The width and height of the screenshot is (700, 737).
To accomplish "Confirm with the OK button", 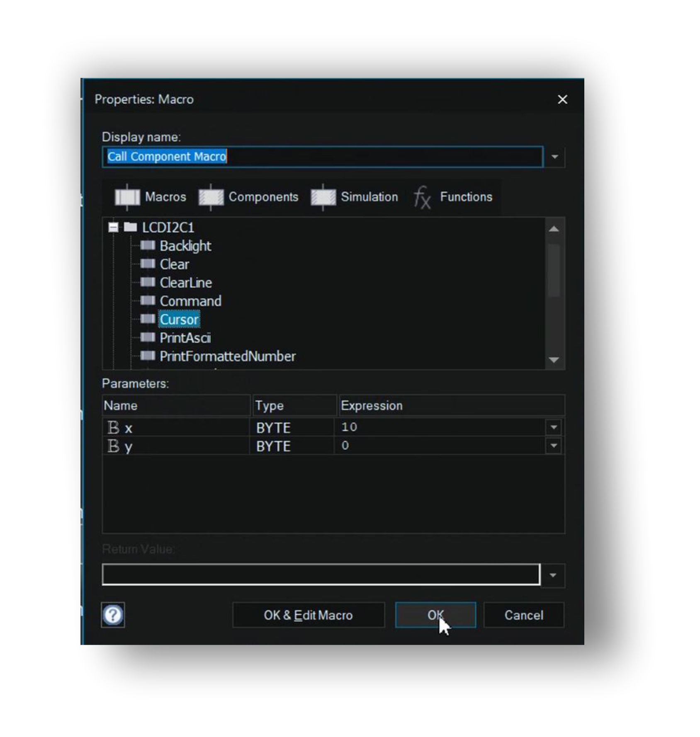I will [x=435, y=615].
